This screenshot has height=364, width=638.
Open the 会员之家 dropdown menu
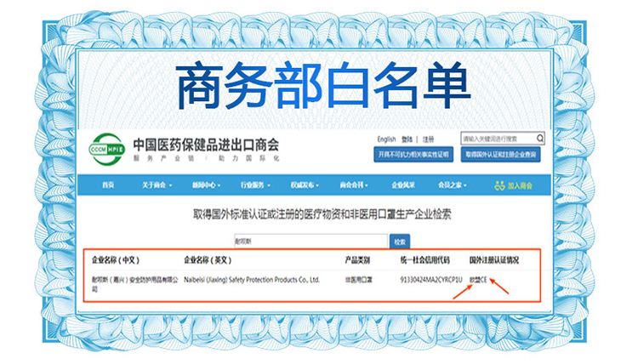(452, 185)
